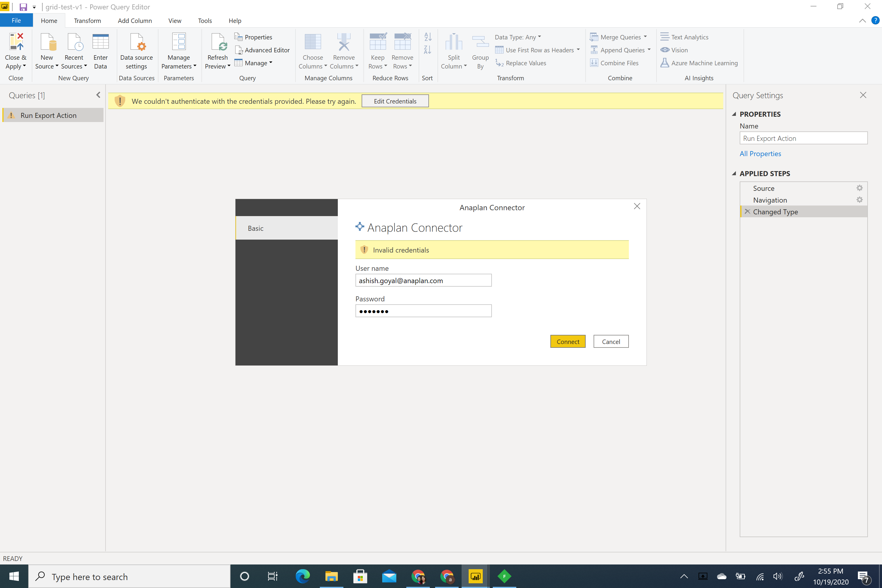Viewport: 882px width, 588px height.
Task: Click the Save icon in title bar
Action: point(23,7)
